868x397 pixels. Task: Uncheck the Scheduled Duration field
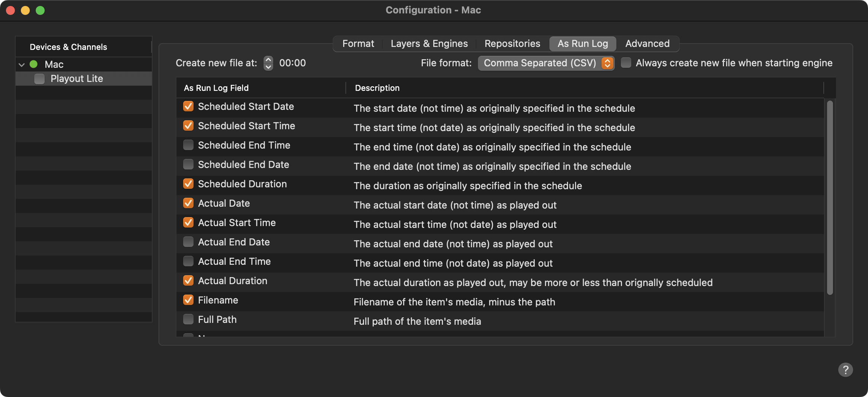[x=188, y=184]
